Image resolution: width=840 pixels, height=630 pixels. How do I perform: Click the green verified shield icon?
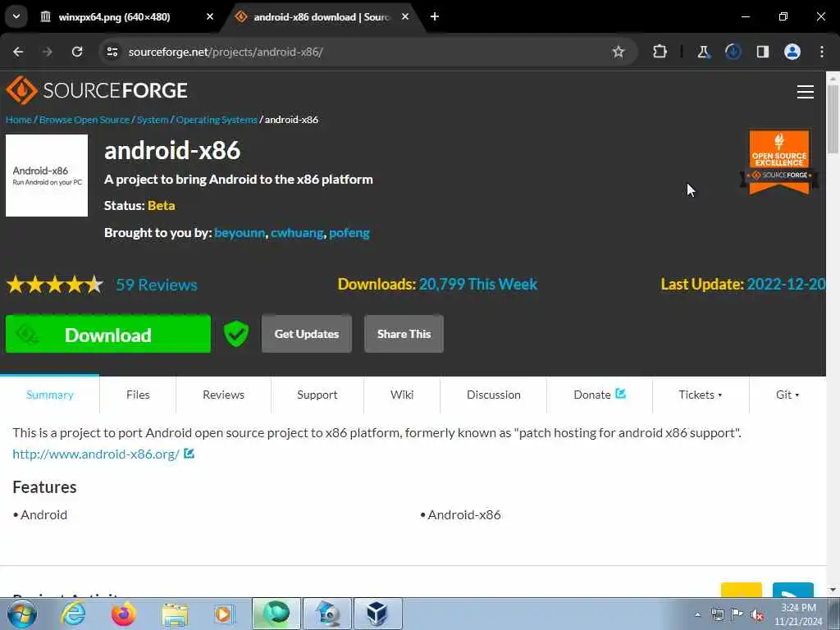tap(235, 334)
